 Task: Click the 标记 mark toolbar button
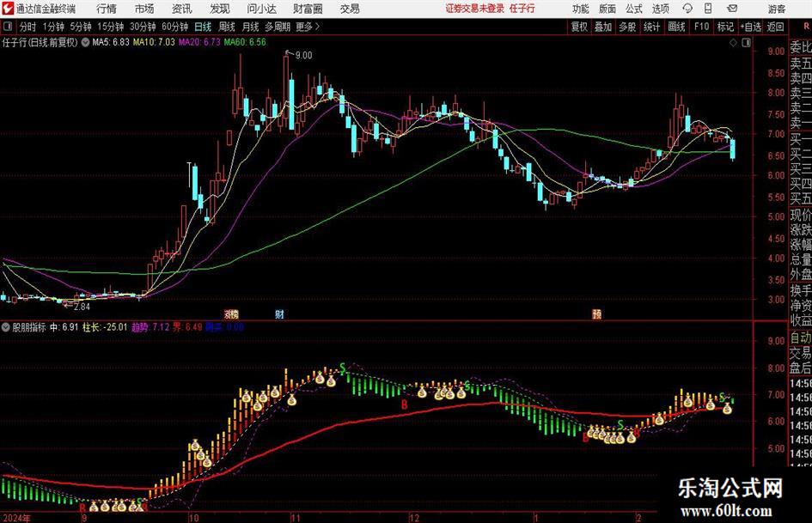point(725,27)
